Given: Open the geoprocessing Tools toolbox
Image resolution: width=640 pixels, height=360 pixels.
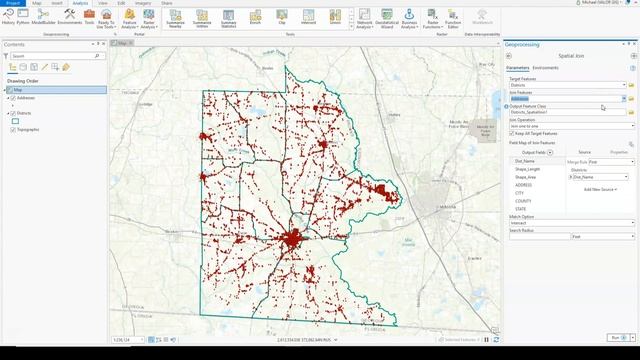Looking at the screenshot, I should [89, 17].
